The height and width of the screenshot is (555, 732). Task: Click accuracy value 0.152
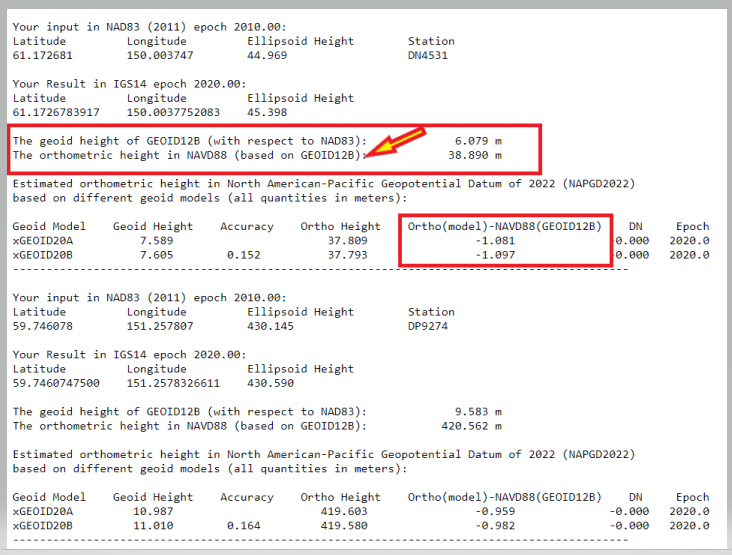(247, 255)
